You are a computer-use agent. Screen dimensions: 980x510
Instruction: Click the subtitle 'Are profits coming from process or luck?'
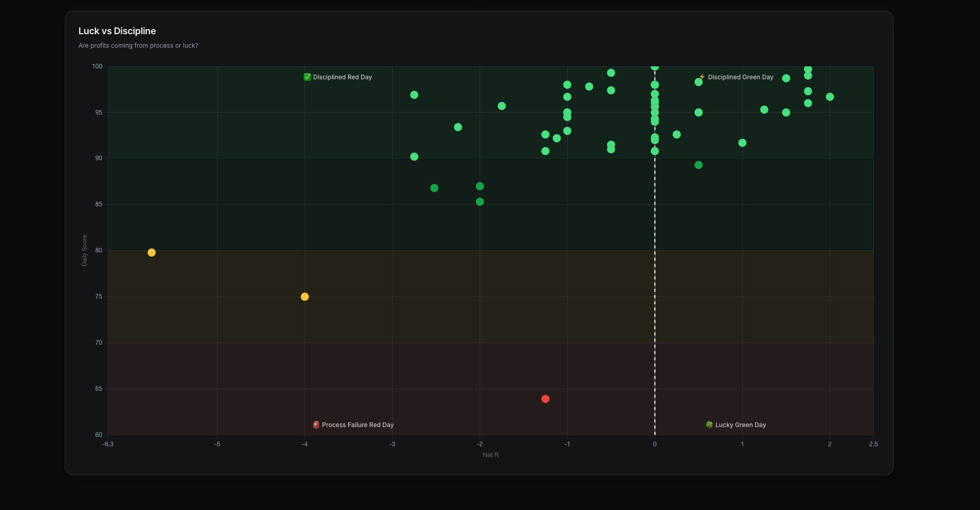(138, 46)
